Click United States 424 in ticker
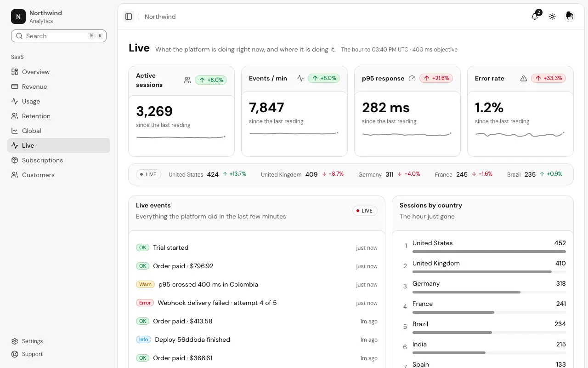Viewport: 588px width, 368px height. coord(208,174)
